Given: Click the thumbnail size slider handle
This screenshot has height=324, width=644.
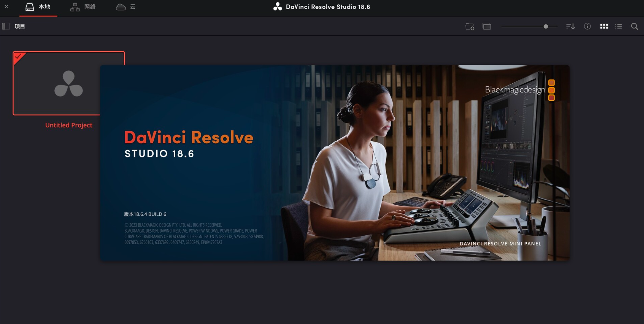Looking at the screenshot, I should tap(546, 26).
